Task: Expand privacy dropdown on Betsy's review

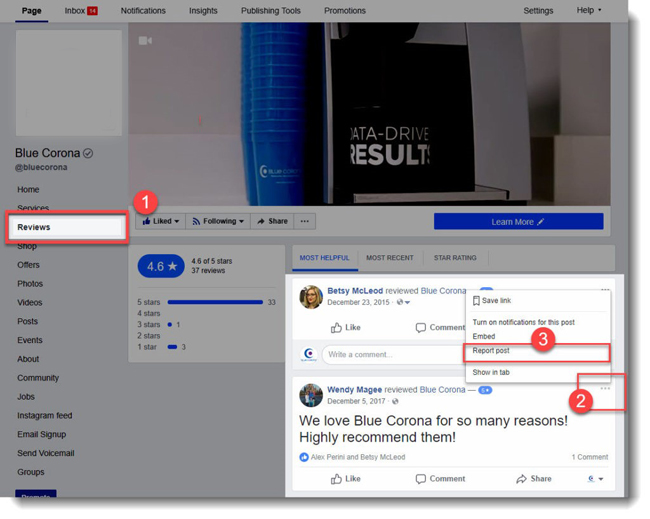Action: click(x=403, y=302)
